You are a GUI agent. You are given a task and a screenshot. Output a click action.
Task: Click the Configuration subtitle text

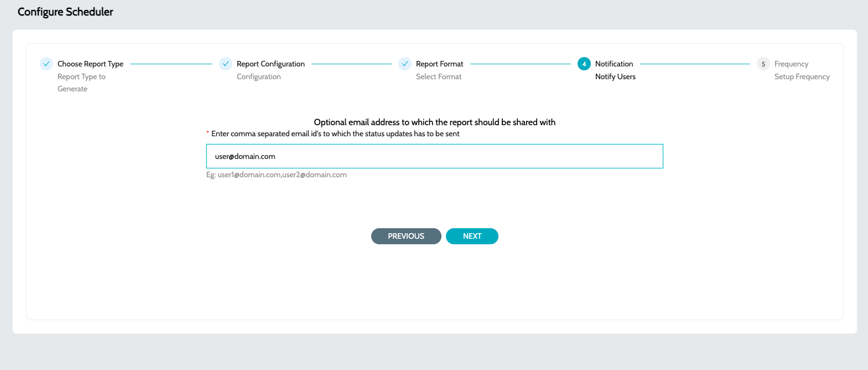pos(258,76)
